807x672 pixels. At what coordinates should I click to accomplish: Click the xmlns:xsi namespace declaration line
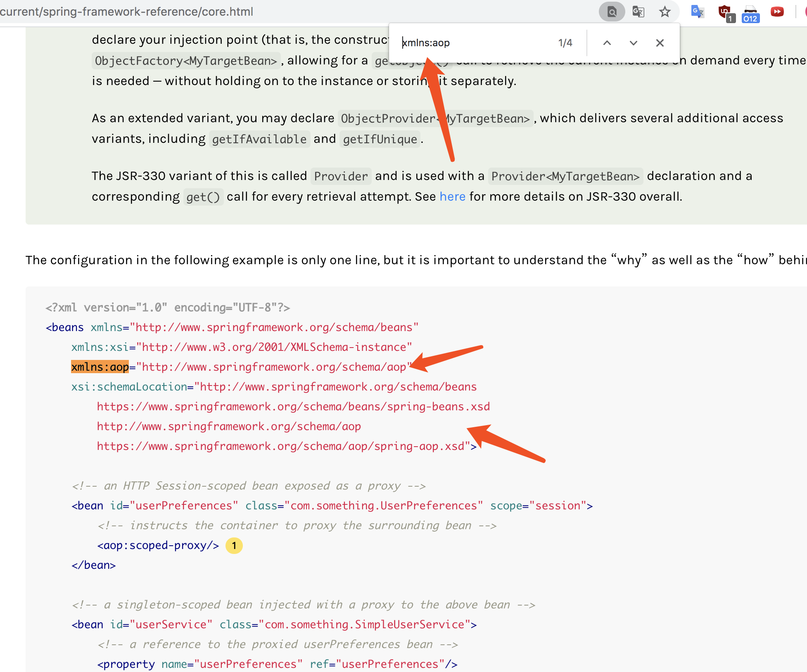tap(242, 347)
